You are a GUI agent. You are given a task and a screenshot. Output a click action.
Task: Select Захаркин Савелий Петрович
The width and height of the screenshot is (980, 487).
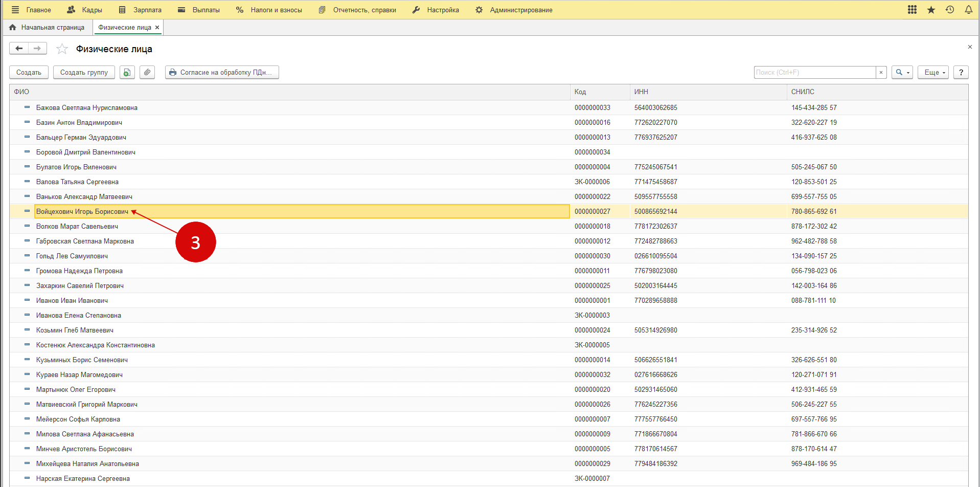tap(80, 285)
